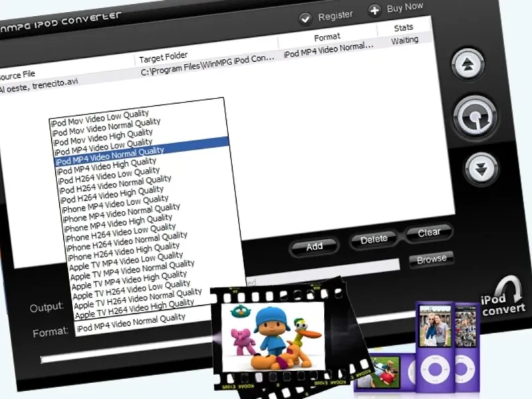The width and height of the screenshot is (532, 399).
Task: Select iPhone H264 Video Low Quality
Action: 121,232
